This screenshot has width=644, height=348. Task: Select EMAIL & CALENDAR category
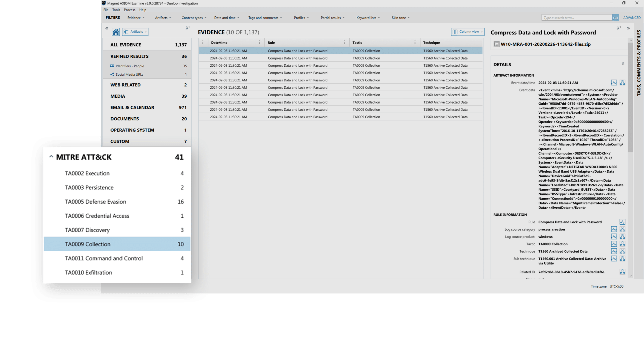point(147,107)
